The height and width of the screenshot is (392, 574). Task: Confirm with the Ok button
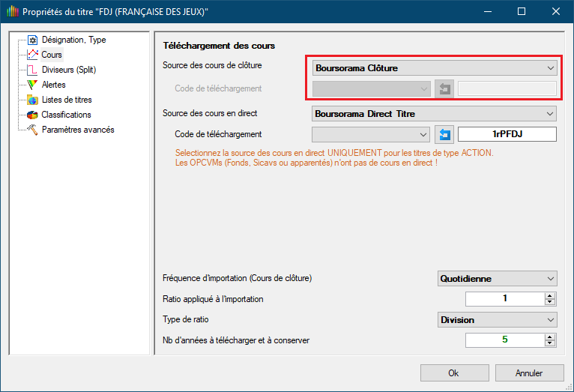pyautogui.click(x=454, y=373)
